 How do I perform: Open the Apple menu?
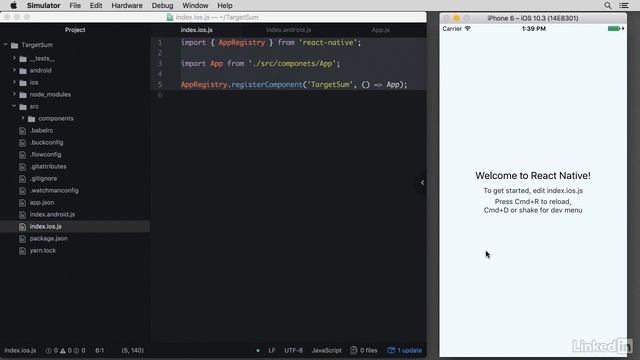(x=13, y=5)
